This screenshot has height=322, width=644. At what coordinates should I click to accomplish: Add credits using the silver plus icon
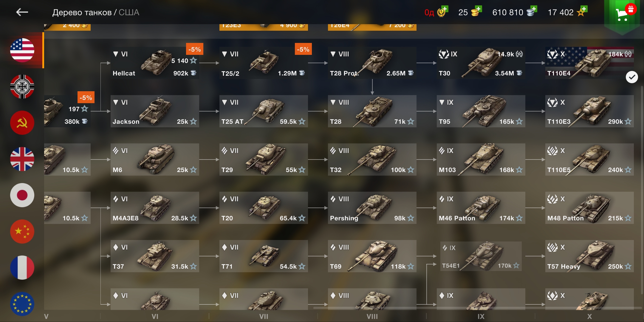pos(532,12)
